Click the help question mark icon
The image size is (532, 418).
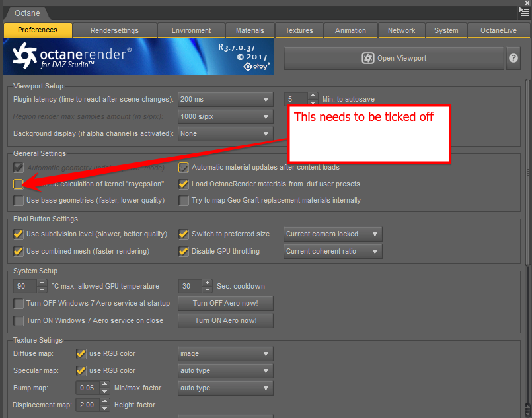[513, 58]
